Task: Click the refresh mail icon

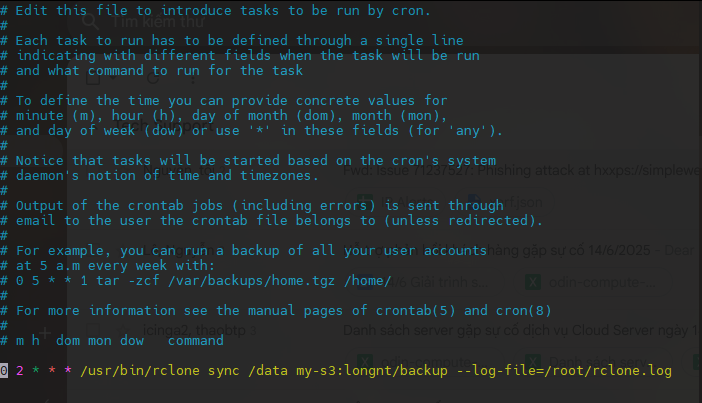Action: click(153, 78)
